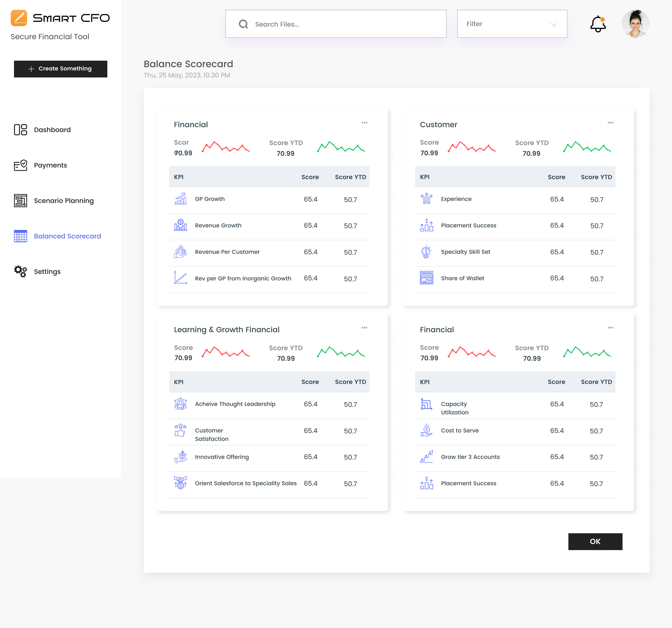Open the Filter dropdown
This screenshot has width=672, height=628.
coord(512,24)
